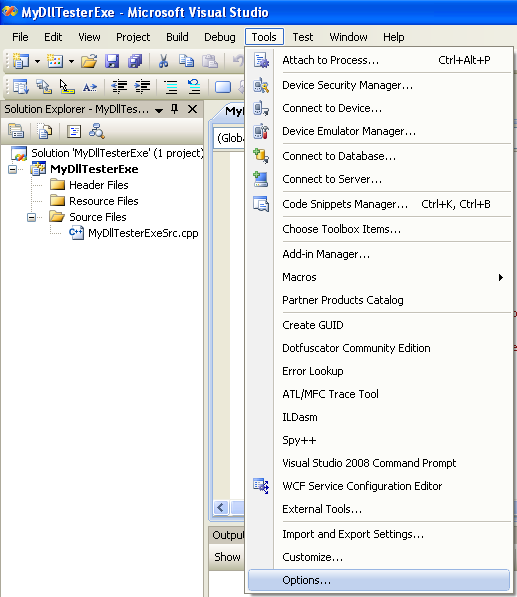The height and width of the screenshot is (597, 517).
Task: Open the (Global Scope) combo box
Action: (x=230, y=138)
